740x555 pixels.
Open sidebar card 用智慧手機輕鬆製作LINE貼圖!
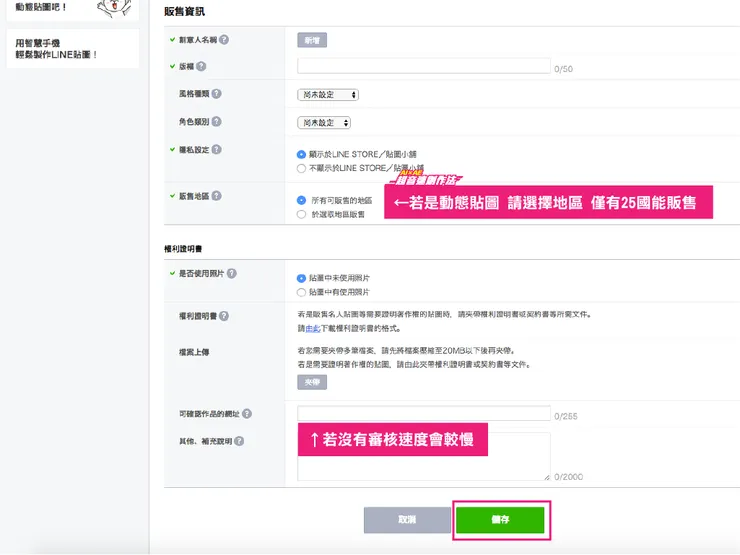tap(73, 49)
